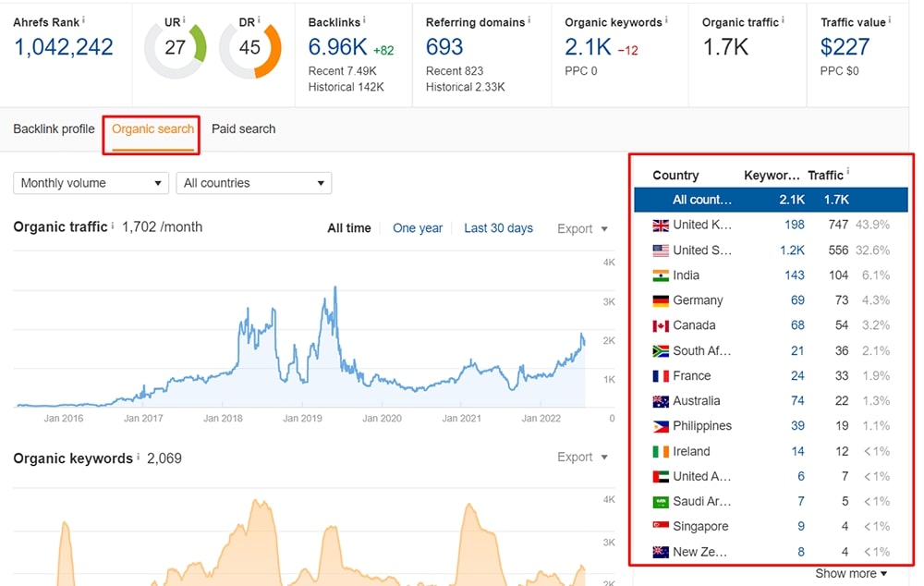Viewport: 924px width, 586px height.
Task: Click the UR 27 gauge
Action: point(175,48)
